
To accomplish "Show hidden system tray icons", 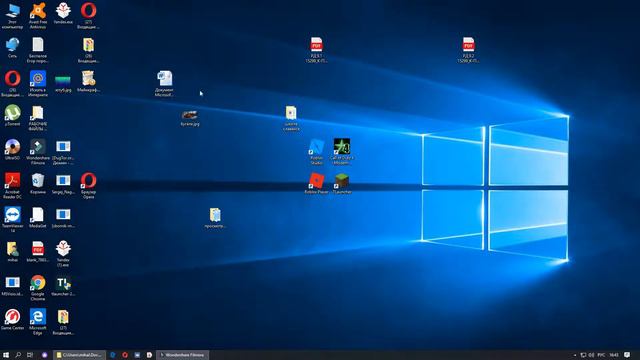I will [x=575, y=355].
